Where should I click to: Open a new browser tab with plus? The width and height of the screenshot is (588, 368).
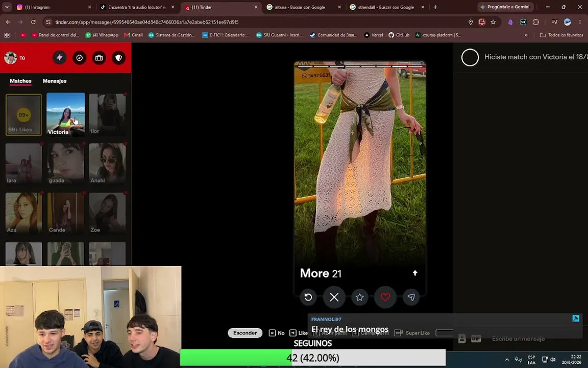pos(435,7)
